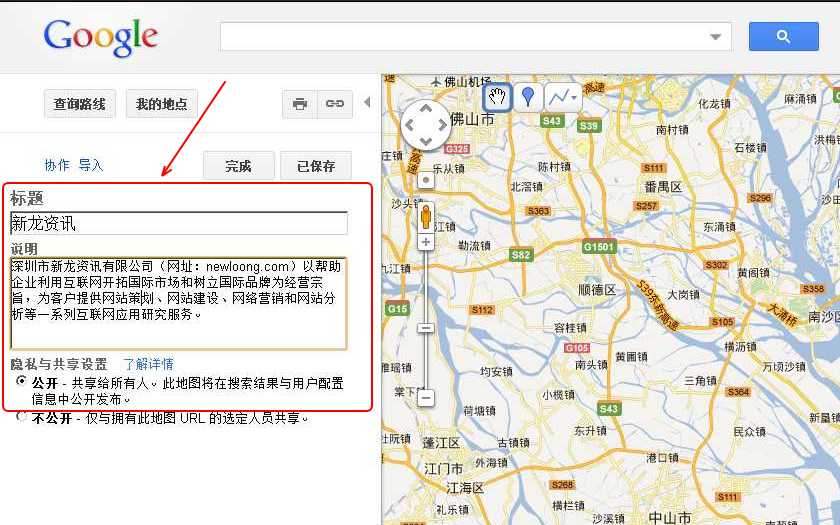Click the 顺德区 label on map
Viewport: 840px width, 525px height.
click(x=597, y=290)
